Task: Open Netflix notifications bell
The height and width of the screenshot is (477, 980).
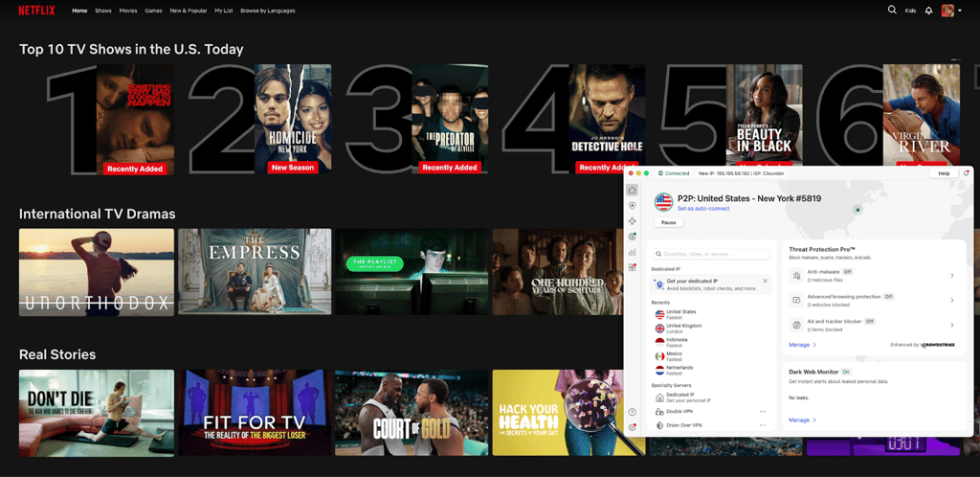Action: (x=928, y=11)
